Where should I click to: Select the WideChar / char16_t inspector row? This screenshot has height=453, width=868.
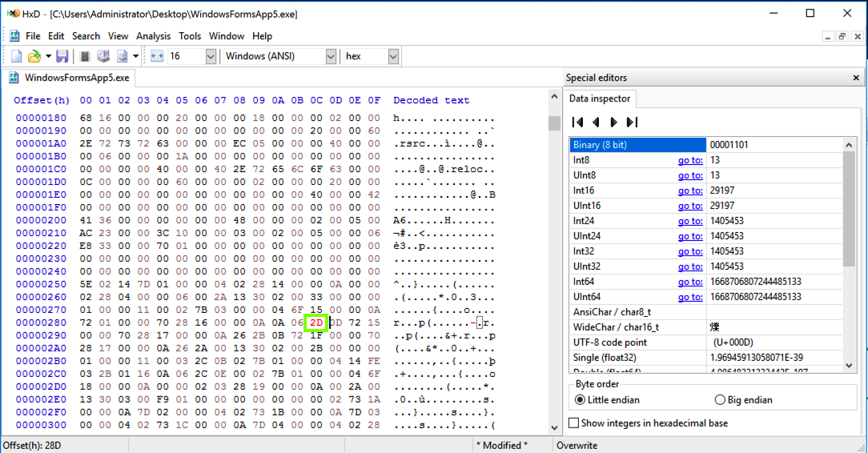(x=705, y=327)
